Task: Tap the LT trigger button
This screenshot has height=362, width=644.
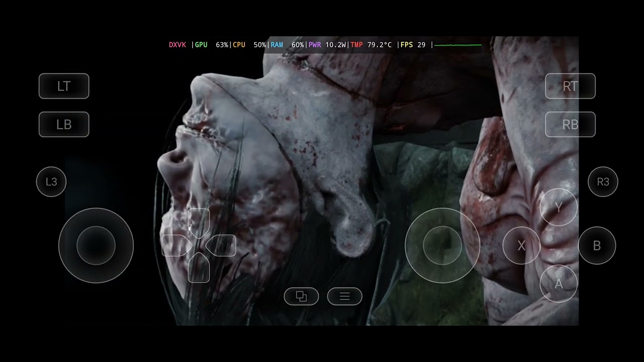Action: tap(64, 86)
